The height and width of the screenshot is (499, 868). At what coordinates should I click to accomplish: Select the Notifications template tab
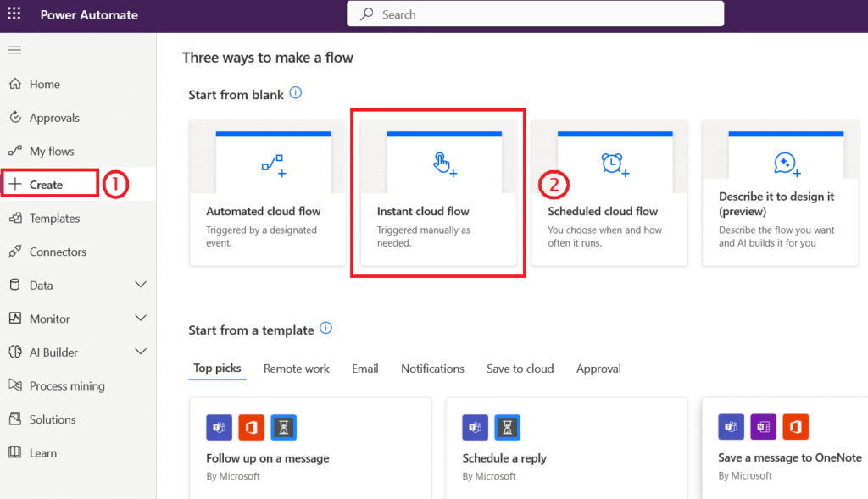(x=432, y=369)
